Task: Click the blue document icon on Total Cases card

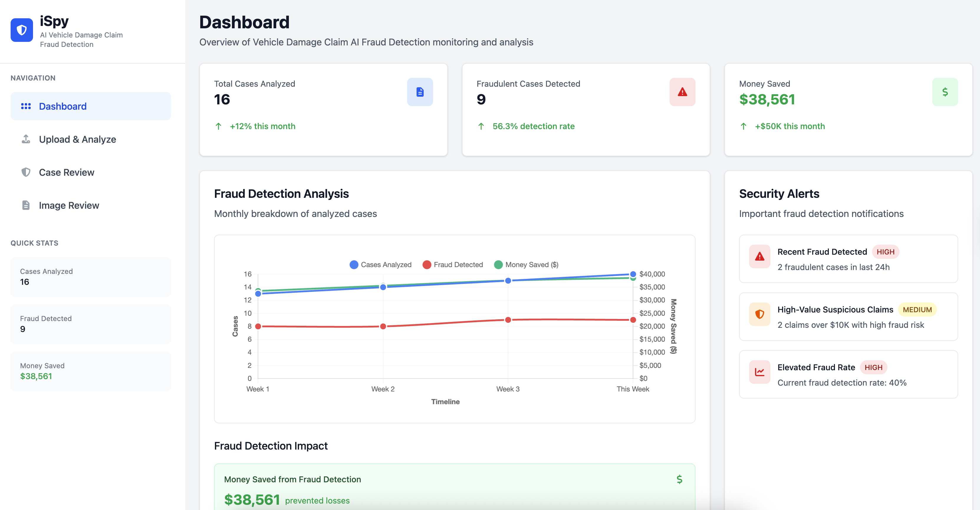Action: click(x=420, y=92)
